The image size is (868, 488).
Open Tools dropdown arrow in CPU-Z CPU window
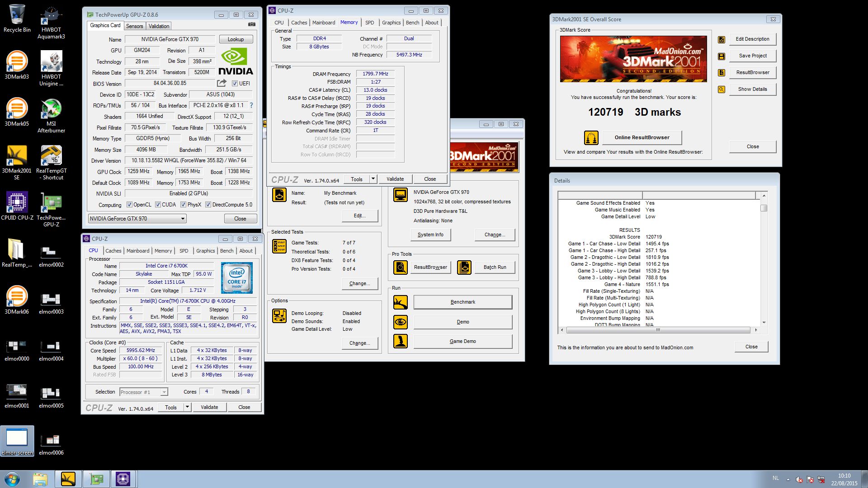[187, 407]
